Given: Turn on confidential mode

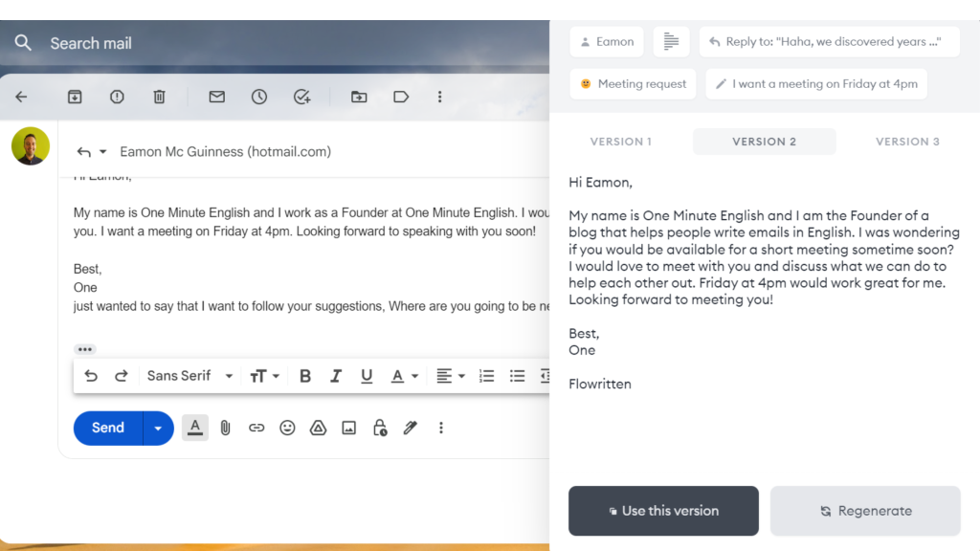Looking at the screenshot, I should coord(379,428).
